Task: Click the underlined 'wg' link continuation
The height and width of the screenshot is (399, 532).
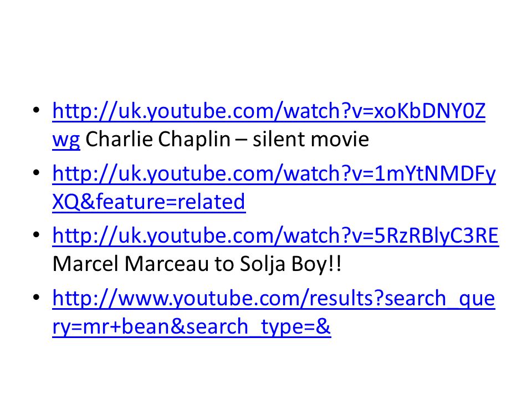Action: coord(66,140)
